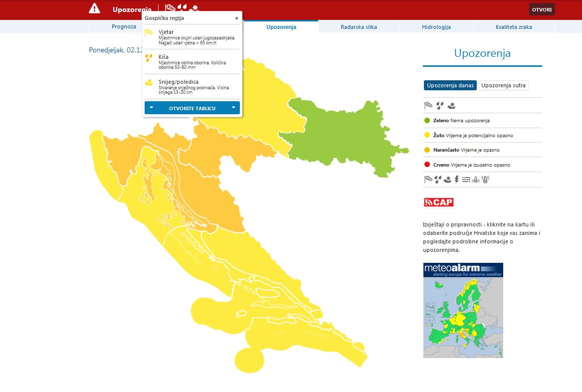Enable the Upozorenja danas toggle

[x=450, y=85]
